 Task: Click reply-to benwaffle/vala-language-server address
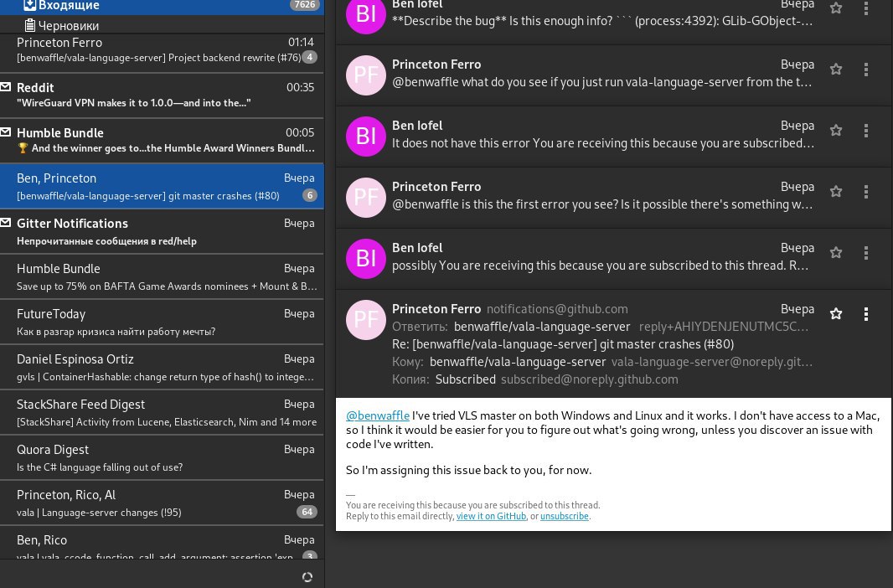(542, 327)
